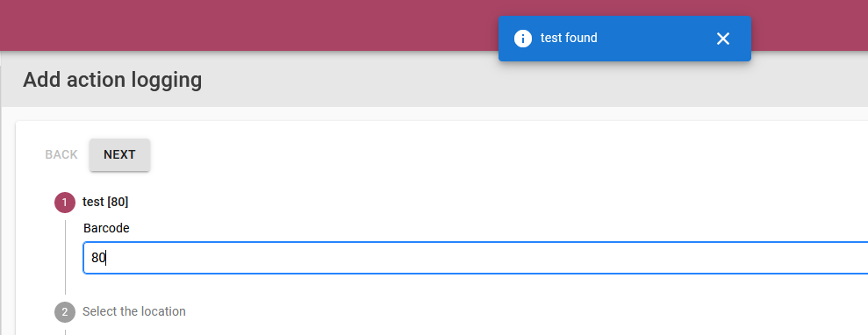Click the "Add action logging" page title
Image resolution: width=868 pixels, height=335 pixels.
[x=112, y=80]
